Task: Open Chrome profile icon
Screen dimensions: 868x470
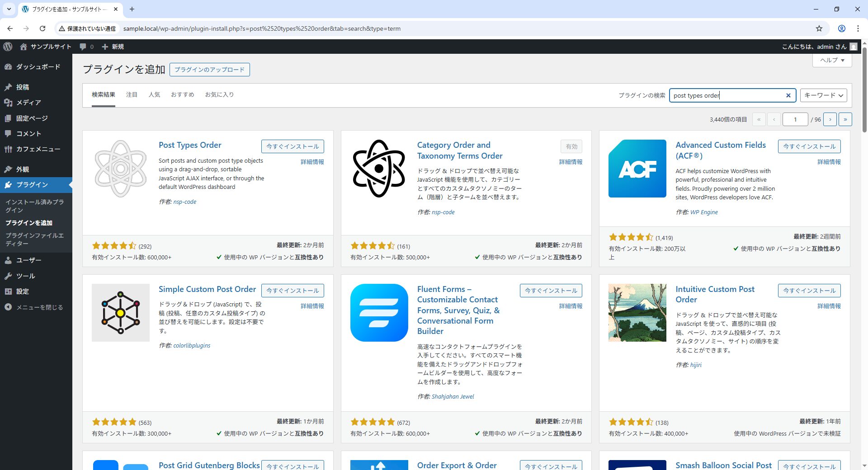Action: coord(842,28)
